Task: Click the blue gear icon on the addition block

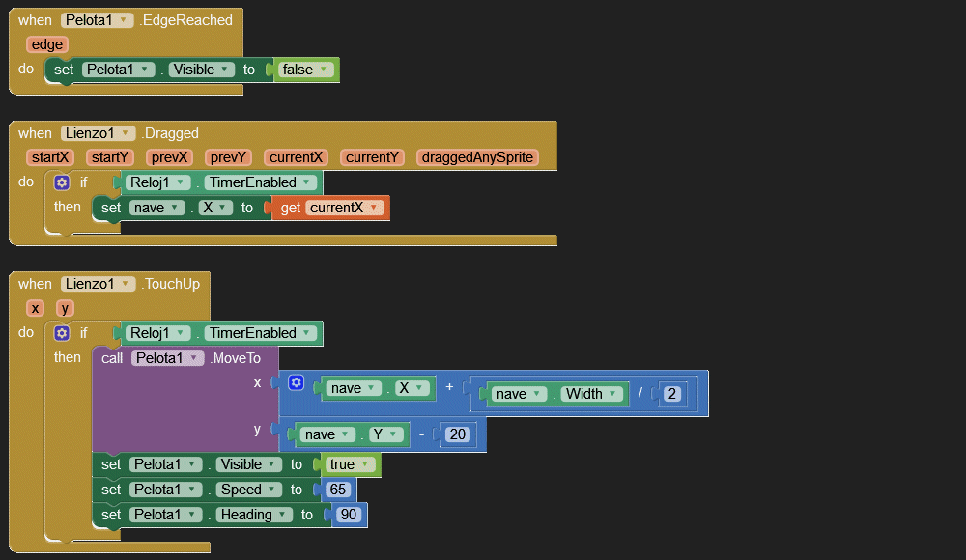Action: tap(297, 383)
